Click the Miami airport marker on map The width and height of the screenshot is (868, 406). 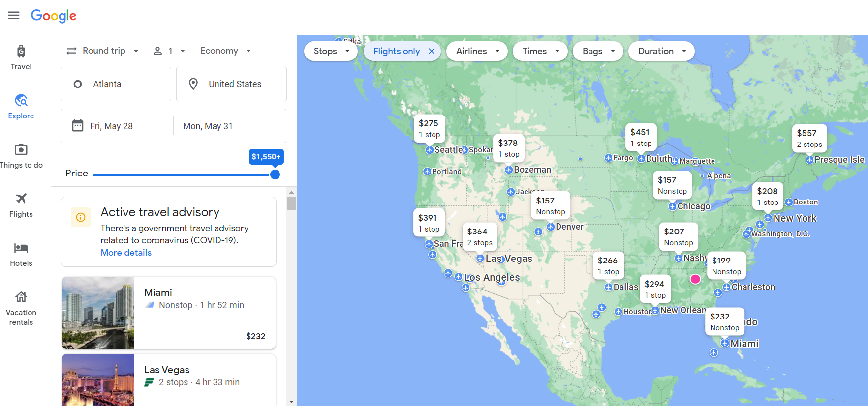coord(725,343)
